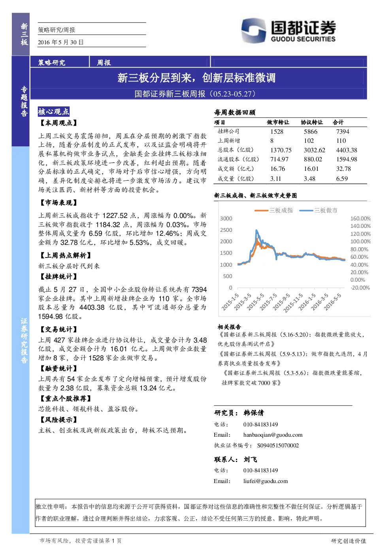Click the chart title 新三板成指、新三板做市走势图
The image size is (392, 555).
point(256,195)
